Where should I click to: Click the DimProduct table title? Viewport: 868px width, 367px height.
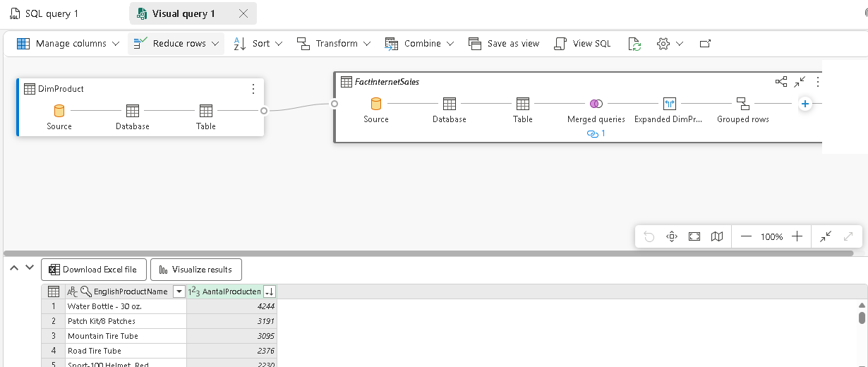point(61,89)
